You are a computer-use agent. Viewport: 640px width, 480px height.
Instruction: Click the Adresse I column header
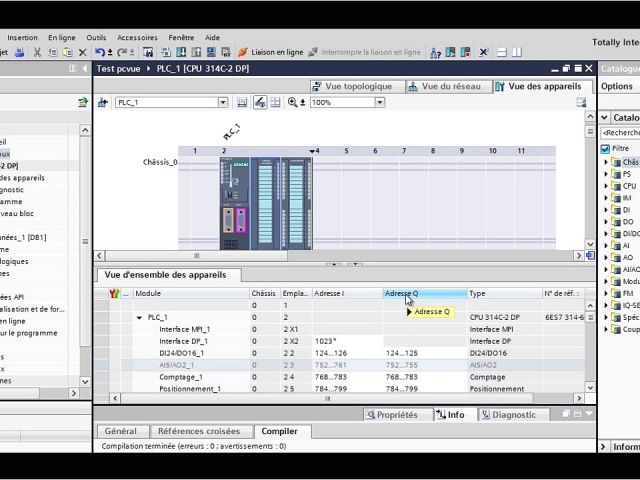(x=347, y=293)
